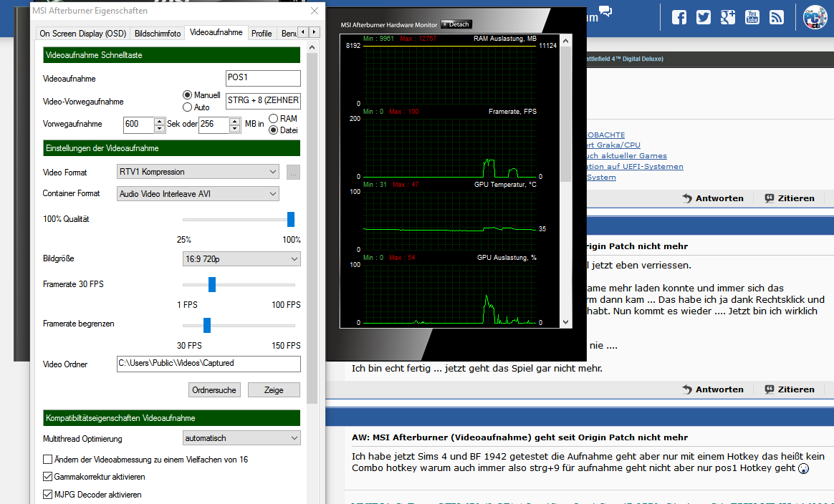Image resolution: width=834 pixels, height=504 pixels.
Task: Click Antworten under the first forum post
Action: click(713, 198)
